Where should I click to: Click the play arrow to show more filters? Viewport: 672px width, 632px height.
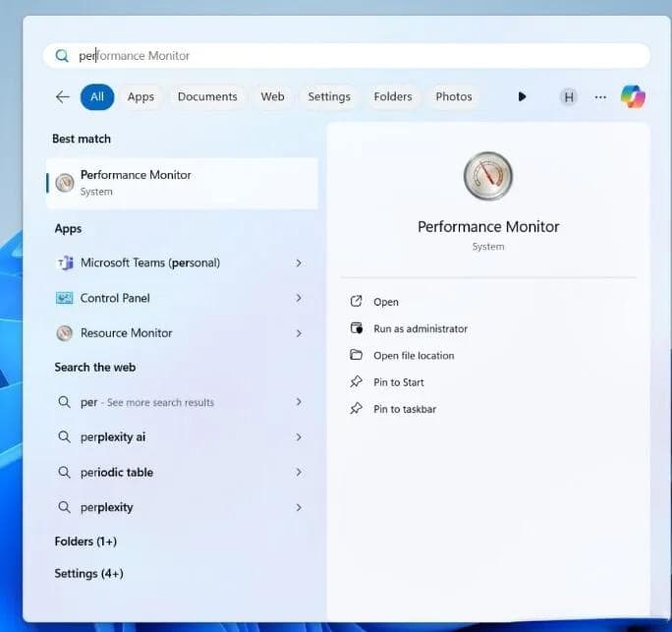(x=522, y=96)
